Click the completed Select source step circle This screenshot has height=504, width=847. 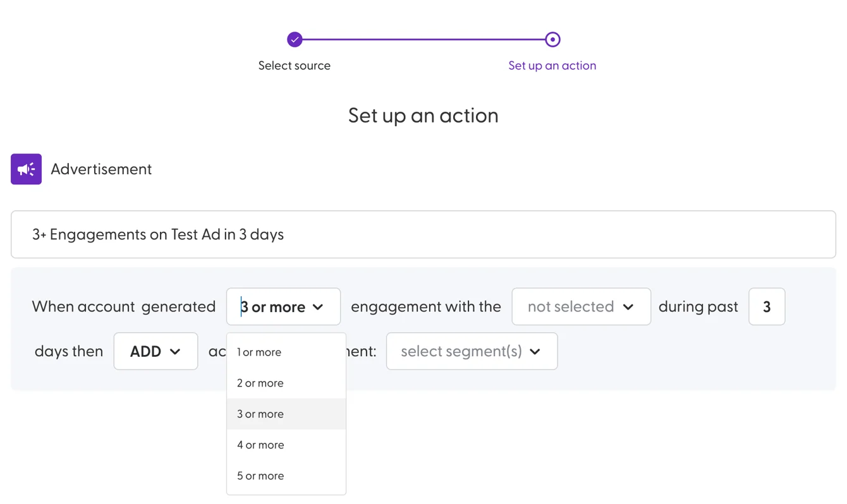click(295, 39)
